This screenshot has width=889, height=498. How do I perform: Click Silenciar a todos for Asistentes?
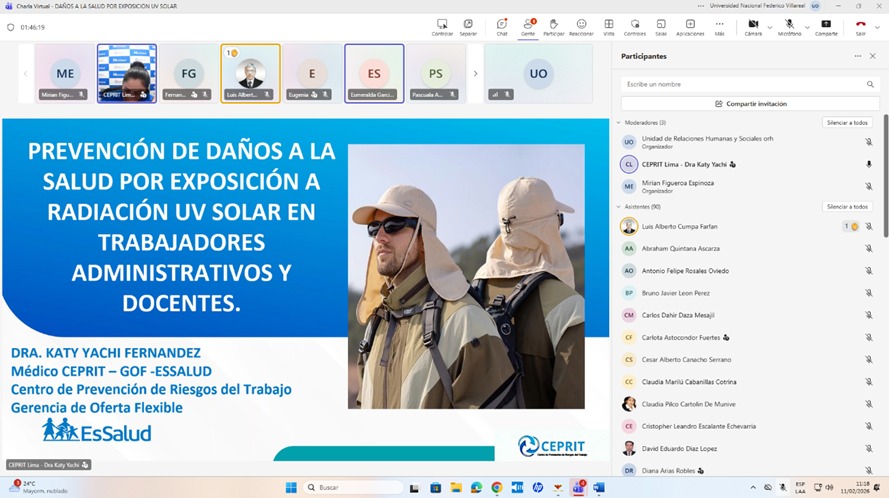(x=847, y=206)
